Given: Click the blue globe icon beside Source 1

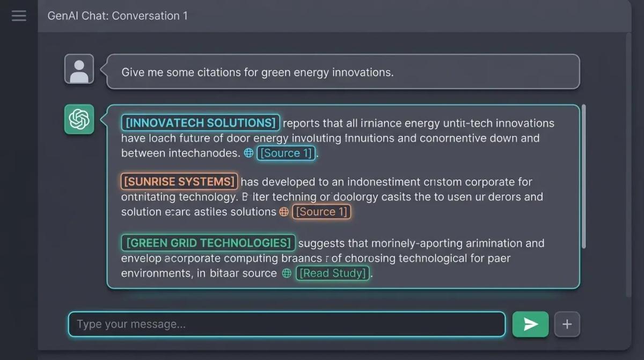Looking at the screenshot, I should click(x=248, y=153).
